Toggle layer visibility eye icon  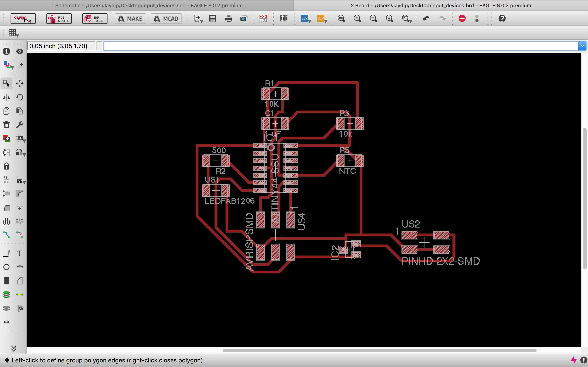click(x=20, y=51)
